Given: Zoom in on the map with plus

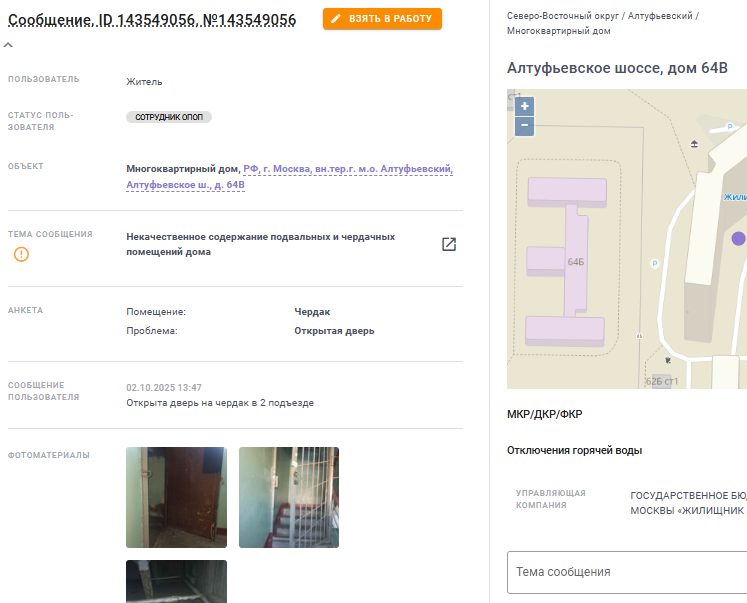Looking at the screenshot, I should 525,106.
